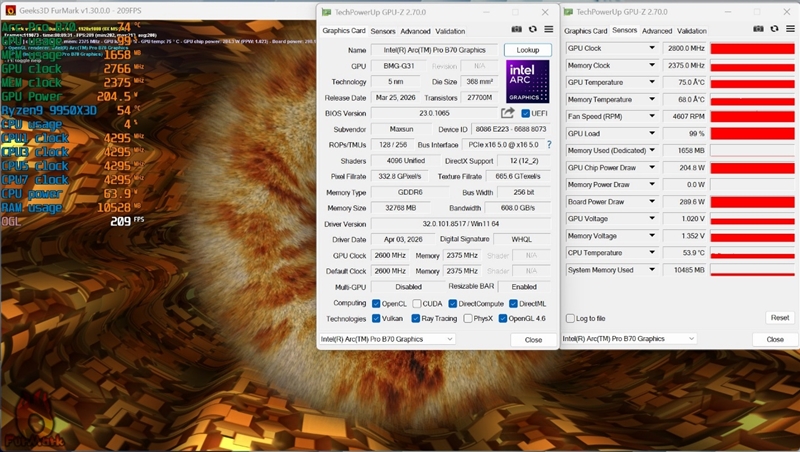Click the GPU Clock red sensor graph

tap(753, 48)
